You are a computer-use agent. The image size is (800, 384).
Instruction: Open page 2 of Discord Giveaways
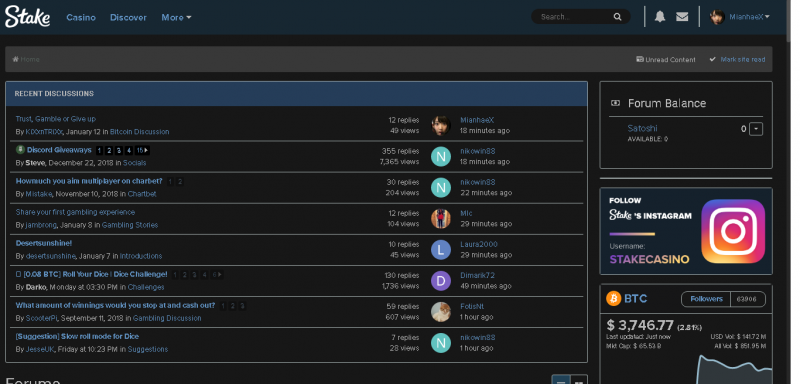point(109,150)
